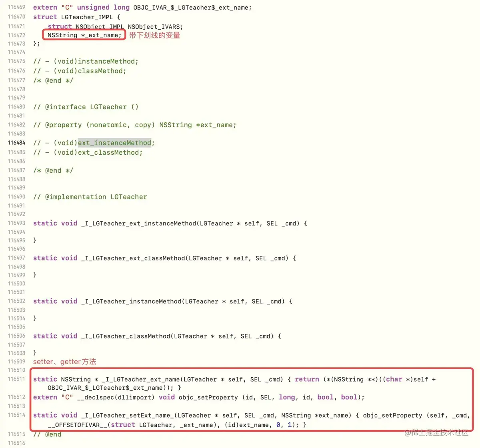This screenshot has height=448, width=480.
Task: Click the __OFFSETOFIVAR__ continuation line
Action: click(x=177, y=425)
